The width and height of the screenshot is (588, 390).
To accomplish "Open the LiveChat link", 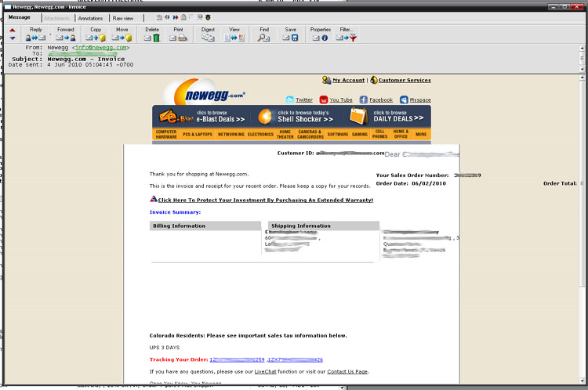I will click(265, 372).
